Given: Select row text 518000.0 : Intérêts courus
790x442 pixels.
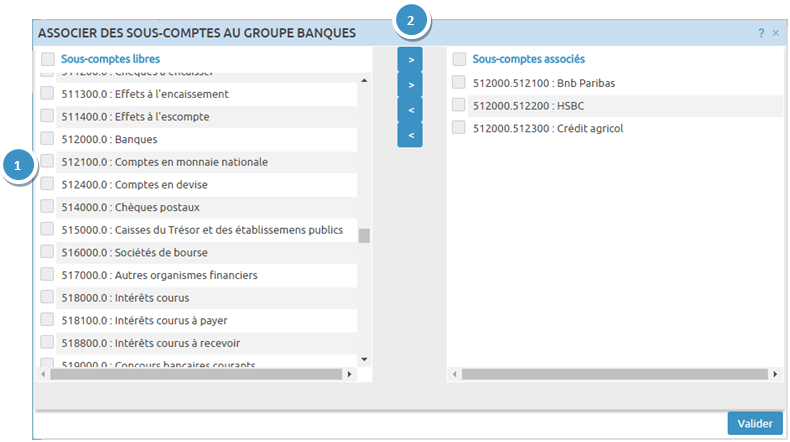Looking at the screenshot, I should click(x=125, y=298).
